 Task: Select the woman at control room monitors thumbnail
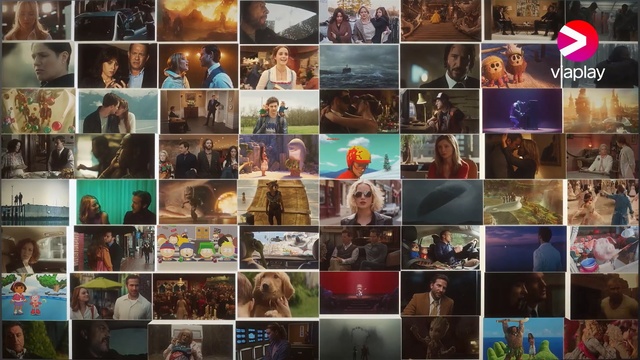[x=277, y=341]
